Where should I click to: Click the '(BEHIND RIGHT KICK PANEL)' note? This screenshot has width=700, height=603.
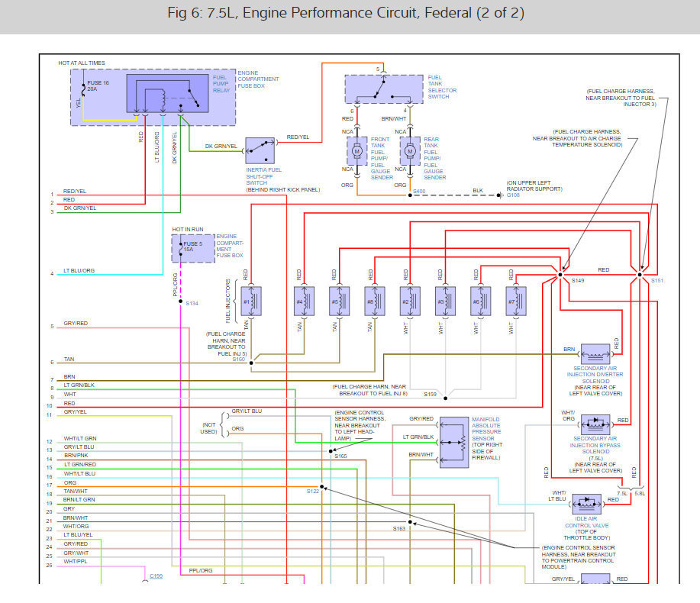coord(283,190)
